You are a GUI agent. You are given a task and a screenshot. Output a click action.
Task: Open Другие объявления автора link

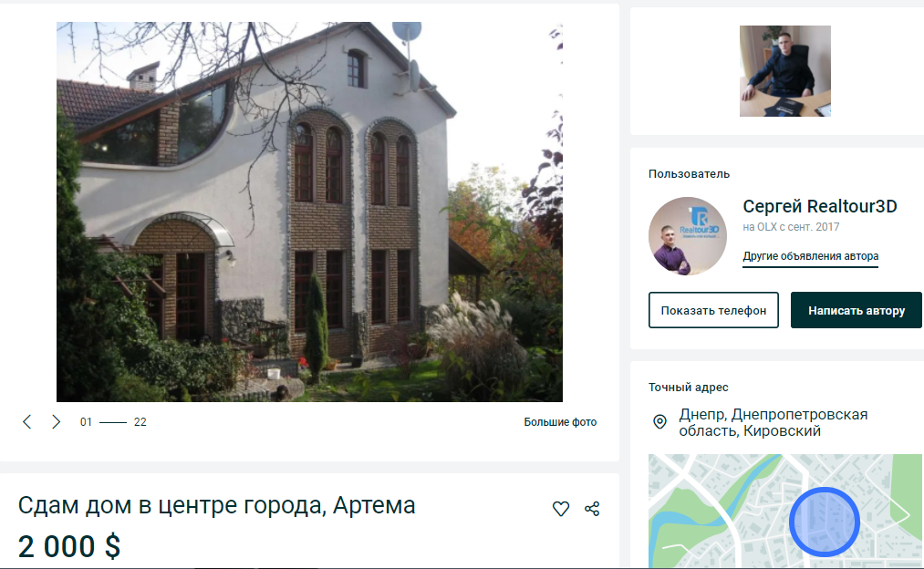810,256
